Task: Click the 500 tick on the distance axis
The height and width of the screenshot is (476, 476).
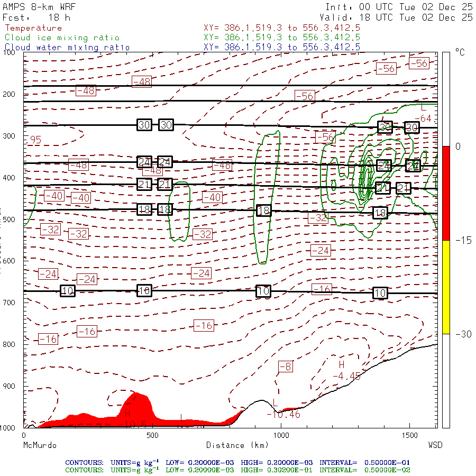Action: point(152,435)
